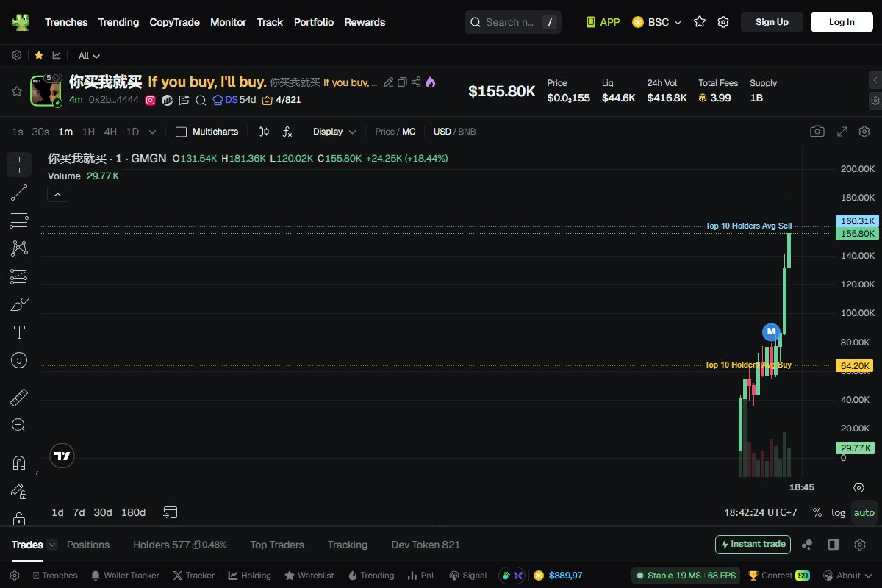Switch price axis to log scale
This screenshot has height=588, width=882.
838,512
